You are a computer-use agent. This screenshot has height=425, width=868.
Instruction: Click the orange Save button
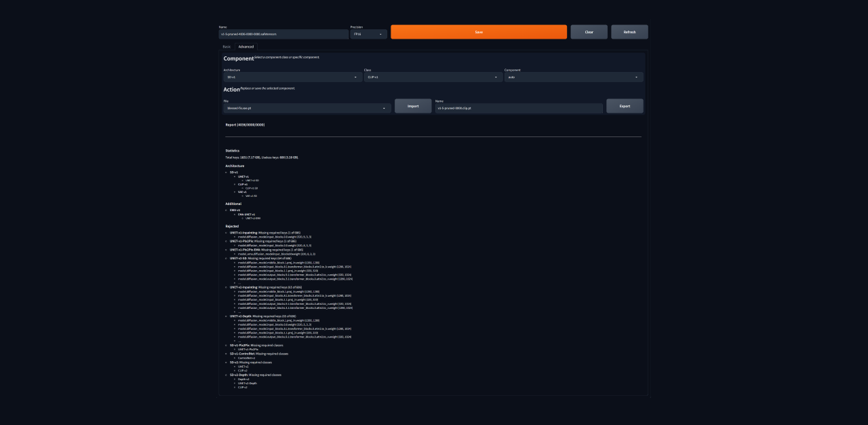click(478, 32)
